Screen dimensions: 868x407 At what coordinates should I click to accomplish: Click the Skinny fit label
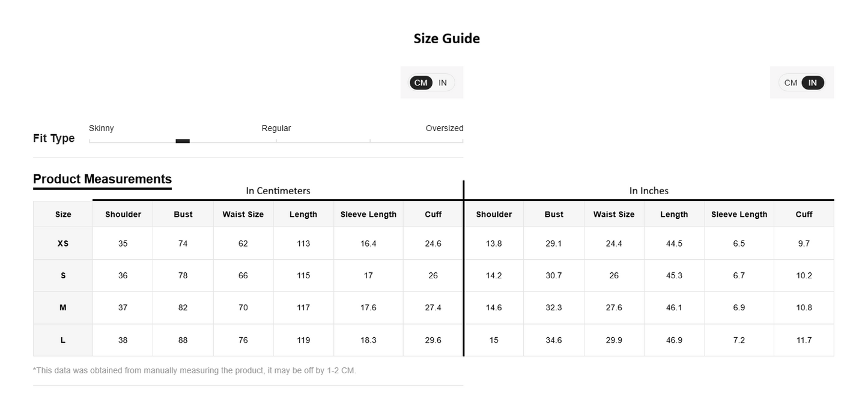pyautogui.click(x=102, y=128)
